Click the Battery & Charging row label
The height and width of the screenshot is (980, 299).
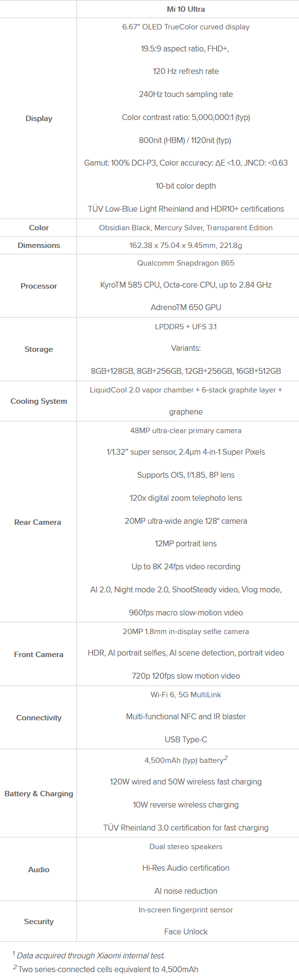[39, 794]
